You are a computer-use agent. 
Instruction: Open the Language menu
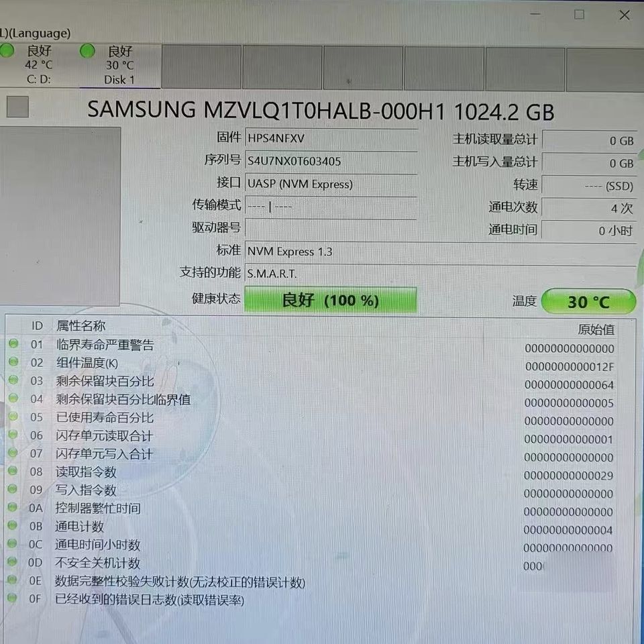(x=36, y=34)
